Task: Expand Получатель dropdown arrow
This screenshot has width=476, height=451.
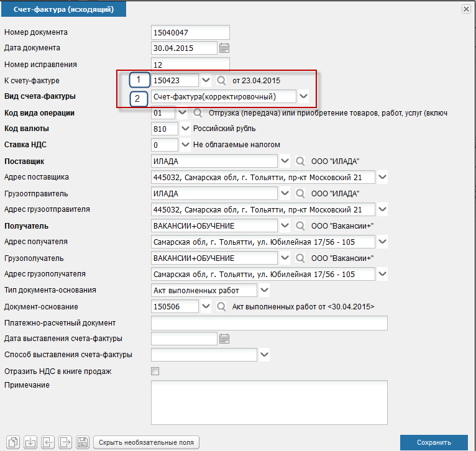Action: coord(285,225)
